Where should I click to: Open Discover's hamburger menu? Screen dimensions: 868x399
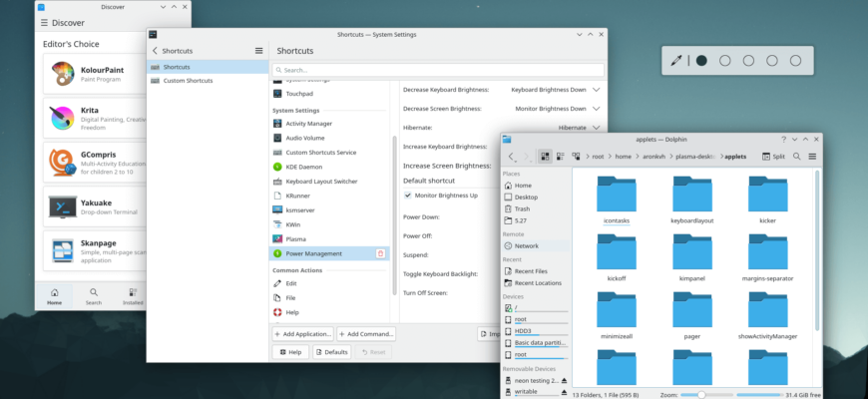pos(44,23)
